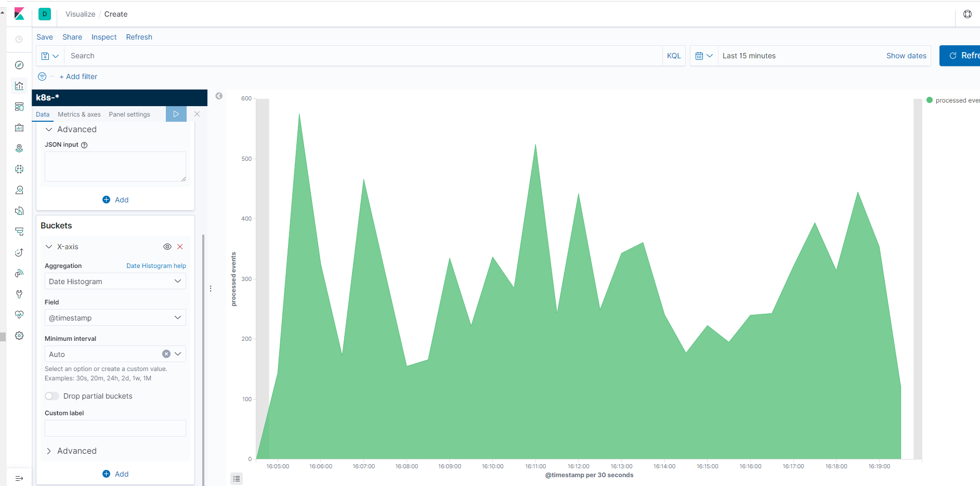Open Management via the gear icon
980x486 pixels.
point(19,336)
